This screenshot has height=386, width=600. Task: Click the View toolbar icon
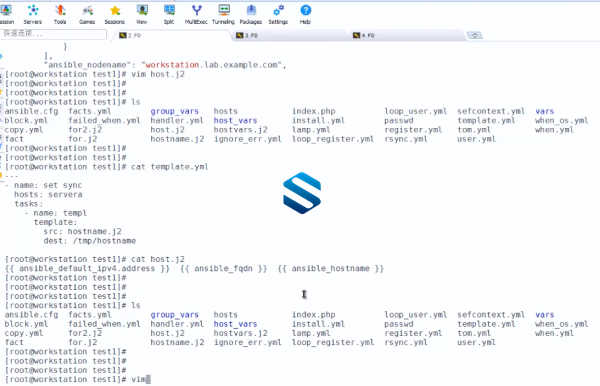pos(142,14)
